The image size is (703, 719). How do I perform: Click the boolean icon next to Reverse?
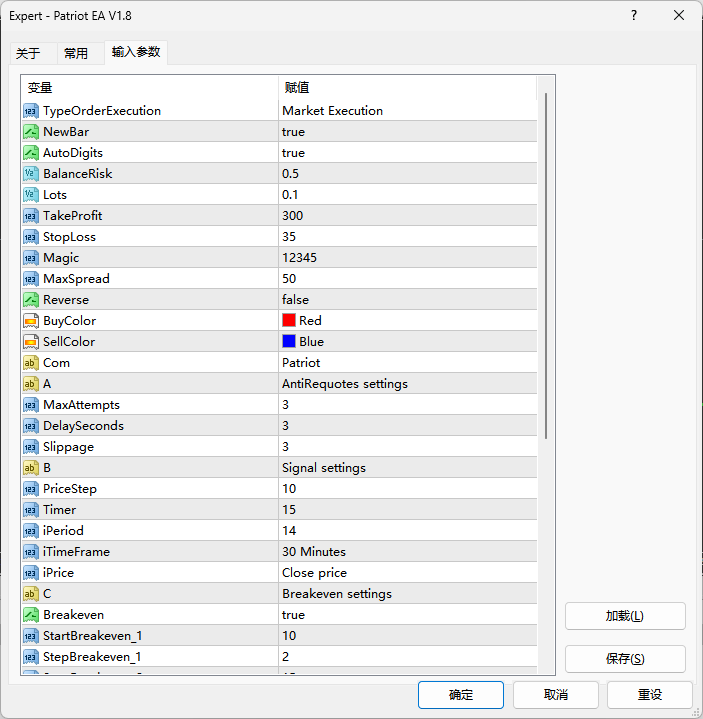pyautogui.click(x=31, y=300)
